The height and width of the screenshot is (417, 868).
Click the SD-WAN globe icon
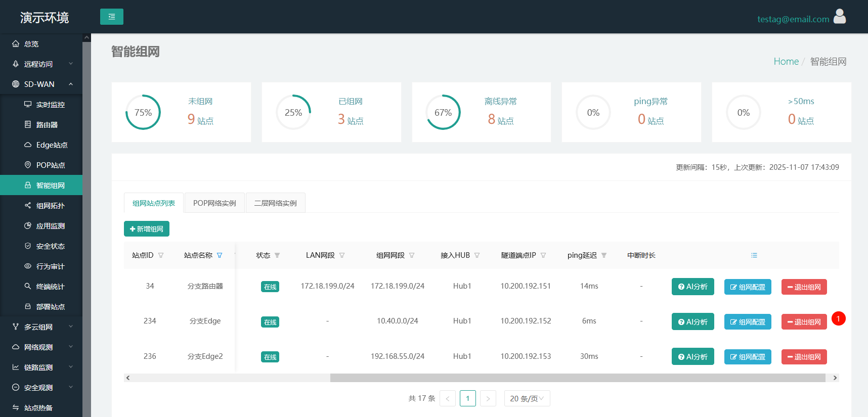16,84
